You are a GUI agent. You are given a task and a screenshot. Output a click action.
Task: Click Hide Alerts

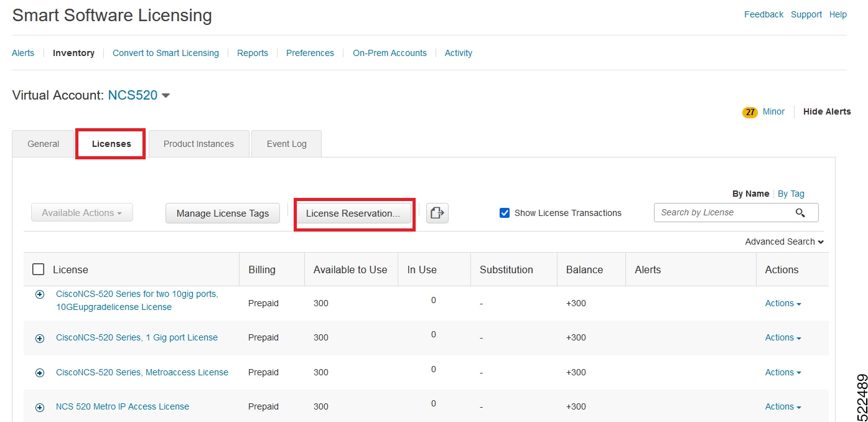point(827,111)
